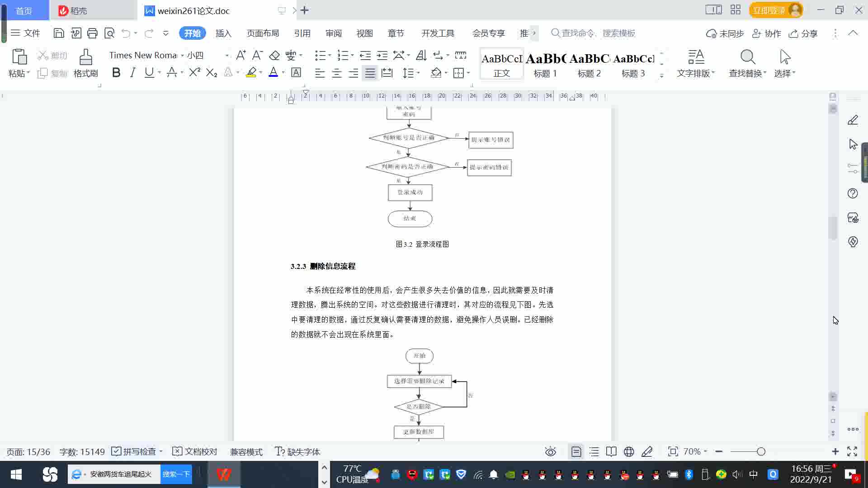Expand the zoom percentage 70% dropdown
This screenshot has height=488, width=868.
pos(705,451)
